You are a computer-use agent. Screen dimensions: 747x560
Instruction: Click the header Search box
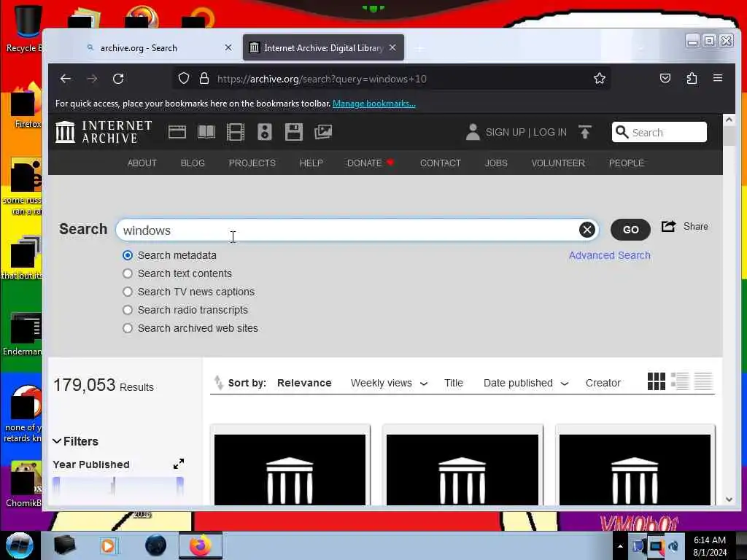659,133
